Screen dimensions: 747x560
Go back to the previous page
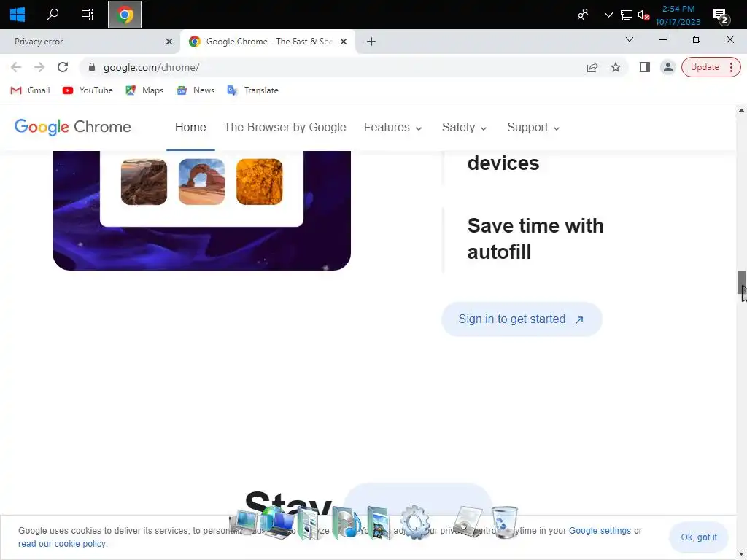click(x=16, y=67)
